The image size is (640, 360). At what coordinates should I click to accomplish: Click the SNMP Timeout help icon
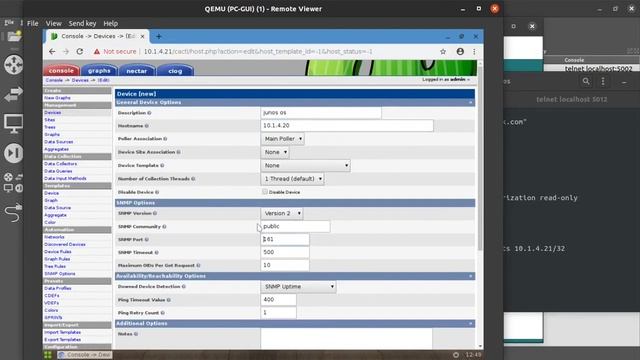156,253
